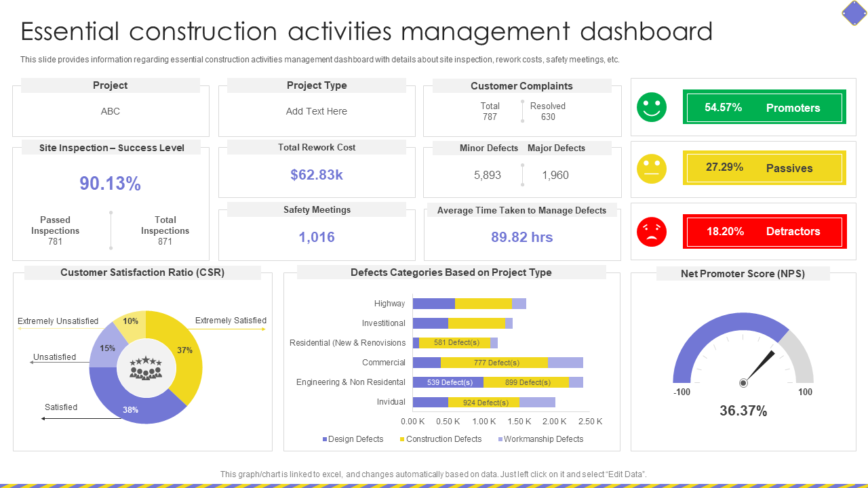
Task: Select the 15% Unsatisfied donut segment
Action: point(106,347)
